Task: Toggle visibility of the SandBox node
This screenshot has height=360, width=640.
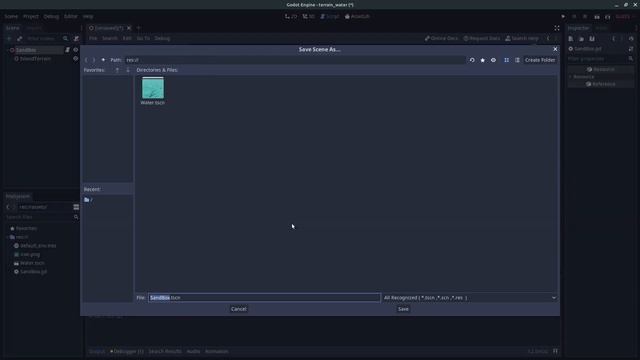Action: click(x=76, y=50)
